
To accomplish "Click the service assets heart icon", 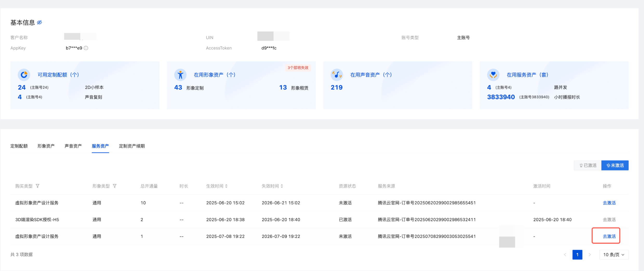I will tap(493, 75).
